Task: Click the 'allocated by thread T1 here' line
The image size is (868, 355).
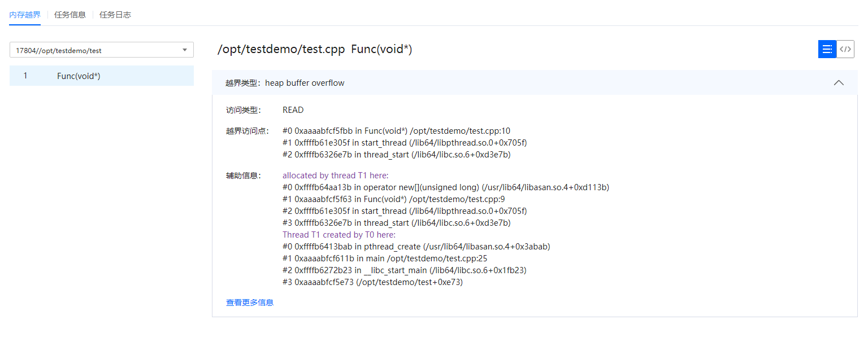Action: click(336, 176)
